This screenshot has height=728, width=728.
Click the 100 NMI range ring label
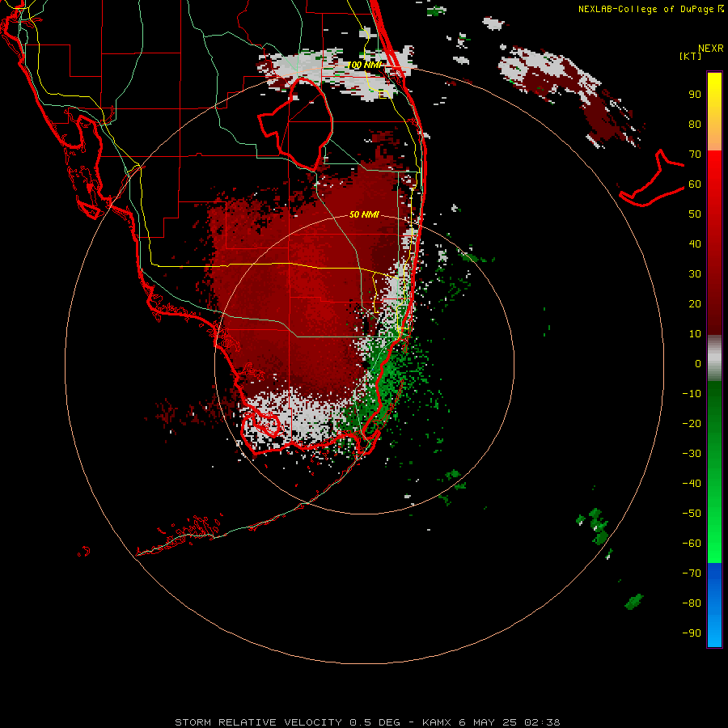tap(365, 65)
